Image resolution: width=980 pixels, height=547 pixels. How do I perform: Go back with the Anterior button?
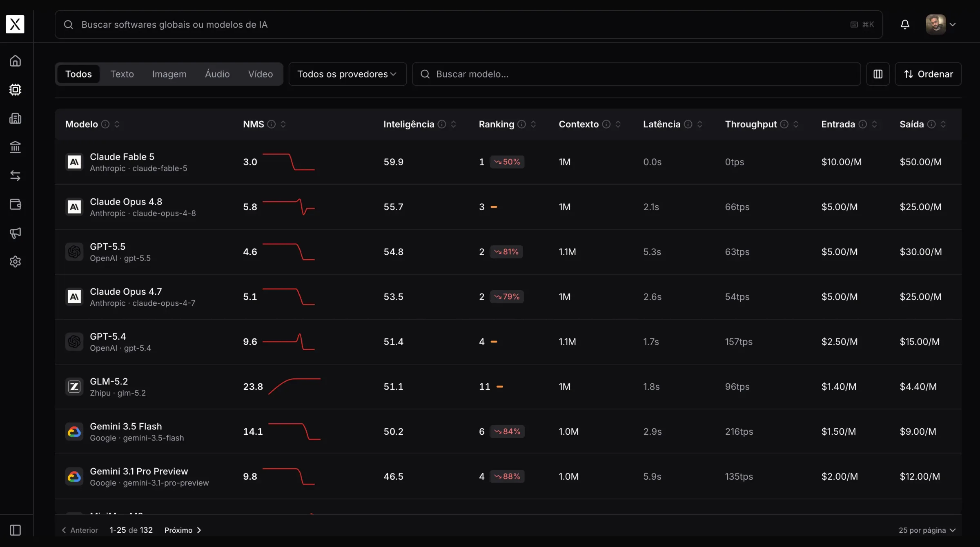pos(80,530)
